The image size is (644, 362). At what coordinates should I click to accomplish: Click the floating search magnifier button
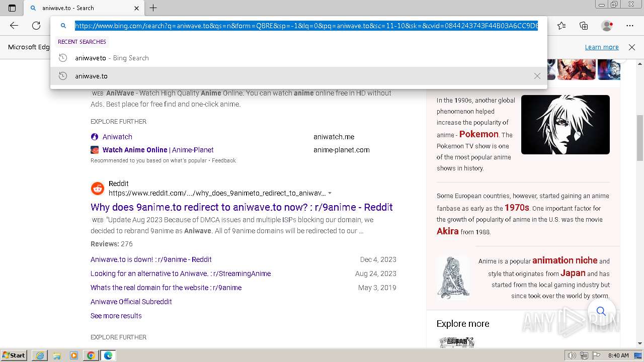tap(601, 311)
